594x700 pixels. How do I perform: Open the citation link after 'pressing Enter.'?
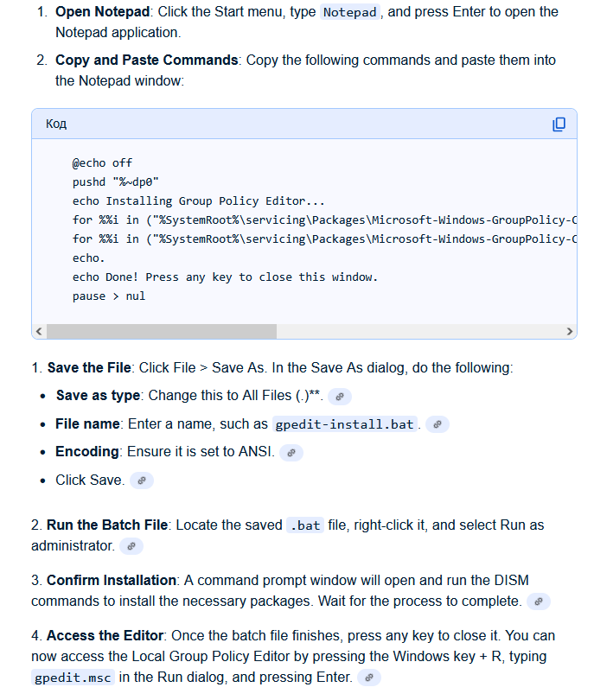pyautogui.click(x=369, y=678)
